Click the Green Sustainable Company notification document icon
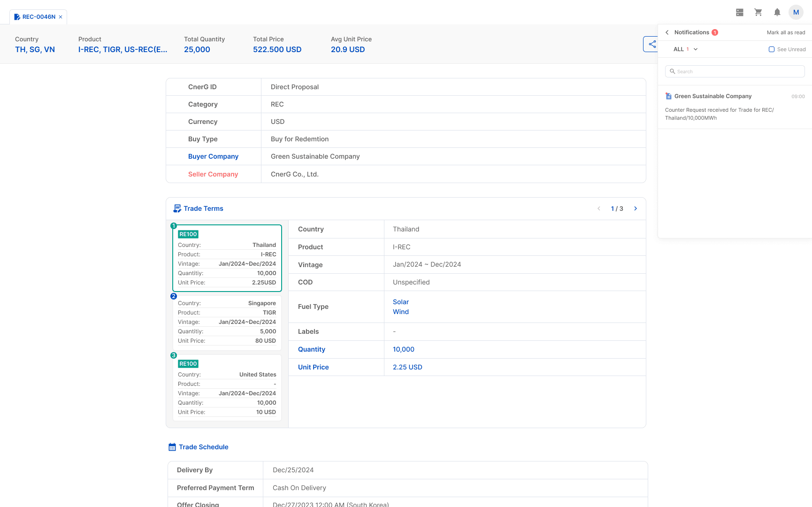This screenshot has width=812, height=507. (x=668, y=96)
